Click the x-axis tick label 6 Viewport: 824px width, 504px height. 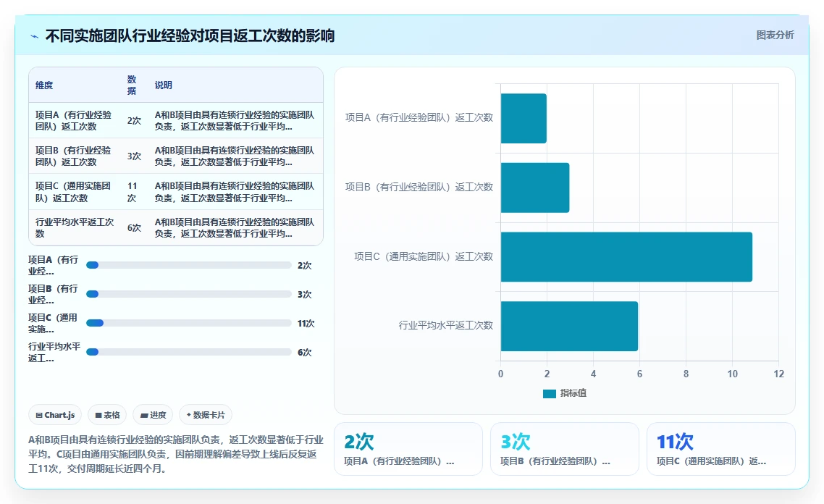(639, 374)
